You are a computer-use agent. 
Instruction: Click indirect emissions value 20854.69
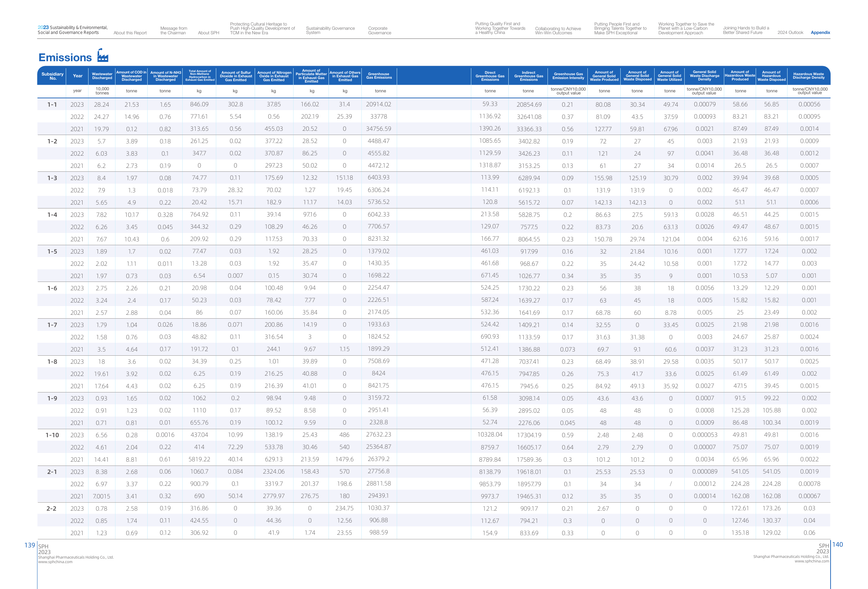[529, 105]
